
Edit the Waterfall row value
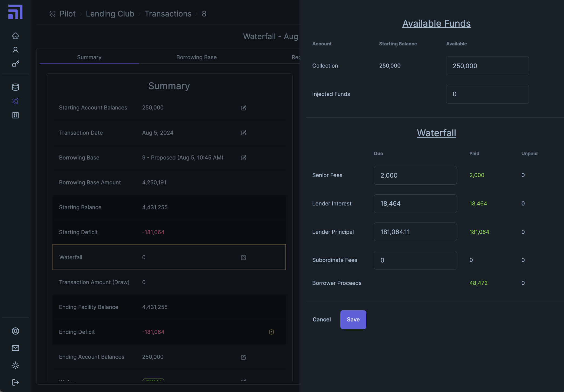(x=243, y=257)
